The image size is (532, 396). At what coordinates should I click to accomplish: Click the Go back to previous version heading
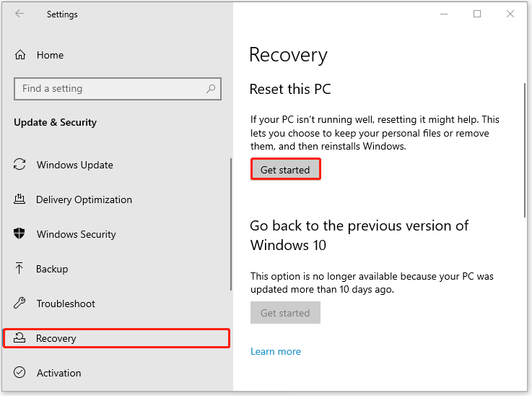click(359, 236)
